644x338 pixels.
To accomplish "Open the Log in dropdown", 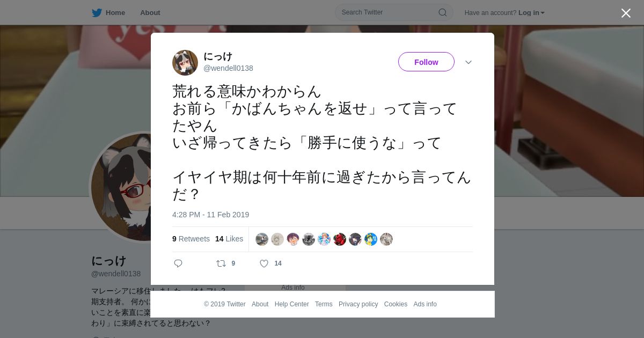I will pos(531,13).
